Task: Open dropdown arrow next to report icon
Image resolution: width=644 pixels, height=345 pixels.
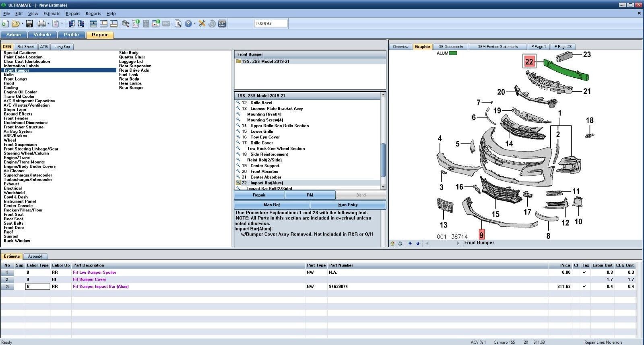Action: (x=62, y=24)
